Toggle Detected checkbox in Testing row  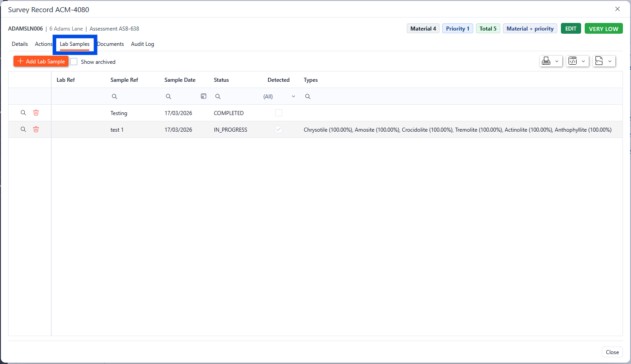[279, 113]
